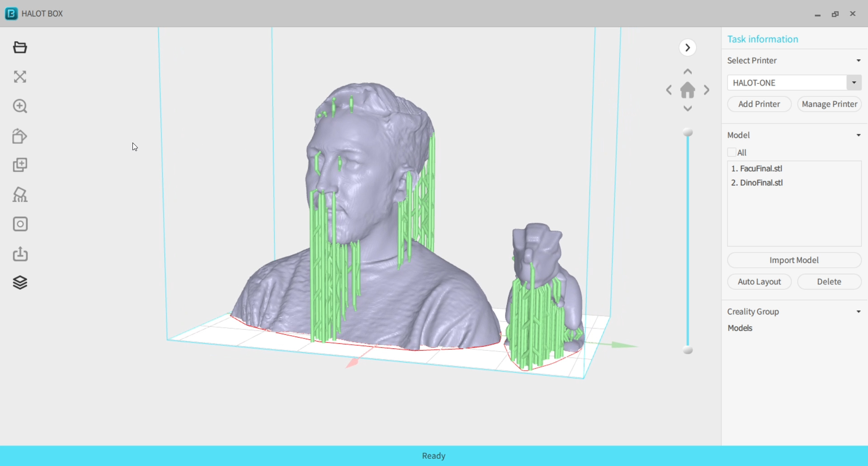Open the Export model tool
The width and height of the screenshot is (868, 466).
(x=20, y=254)
